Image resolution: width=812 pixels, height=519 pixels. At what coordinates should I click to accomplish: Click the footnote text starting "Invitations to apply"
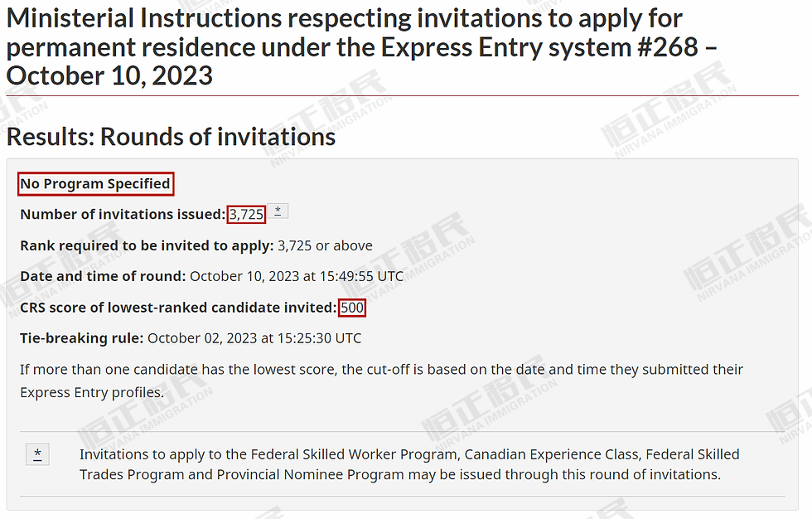point(409,464)
